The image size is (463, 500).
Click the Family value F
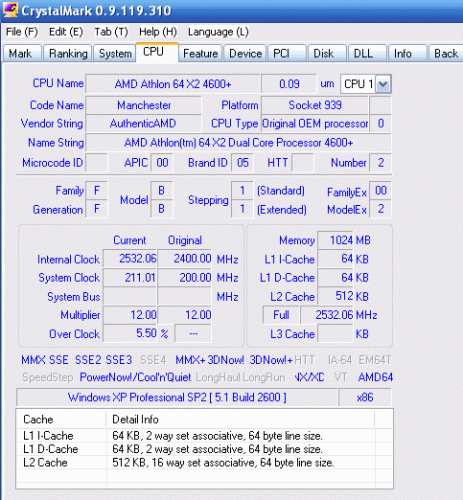[x=97, y=190]
